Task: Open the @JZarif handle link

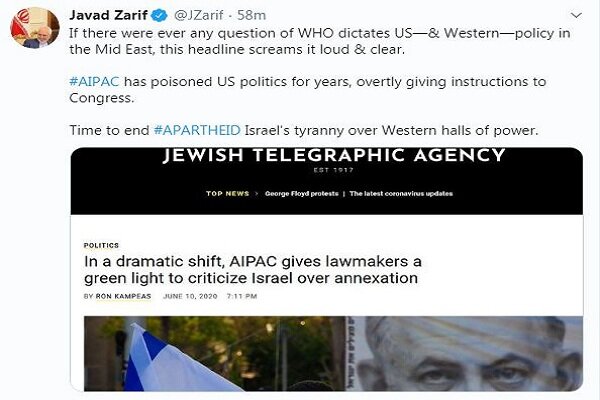Action: pos(198,15)
